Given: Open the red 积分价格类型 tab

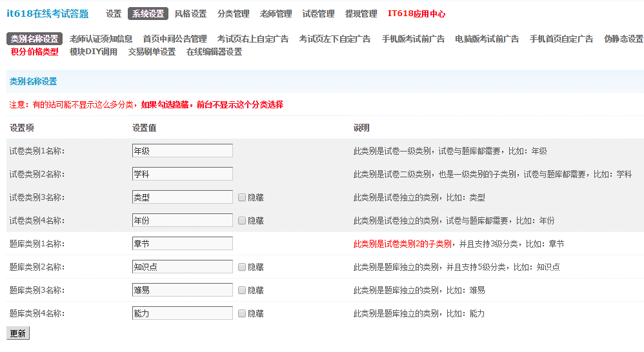Looking at the screenshot, I should 34,52.
